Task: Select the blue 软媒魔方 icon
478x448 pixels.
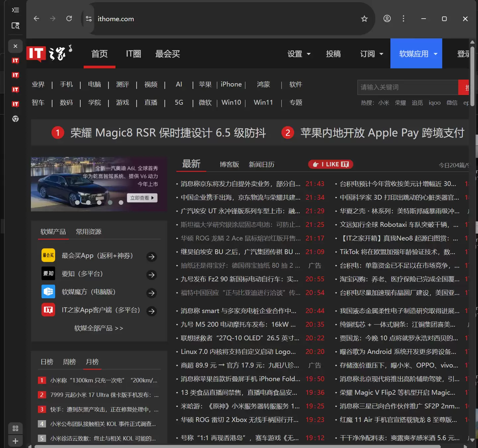Action: (48, 292)
